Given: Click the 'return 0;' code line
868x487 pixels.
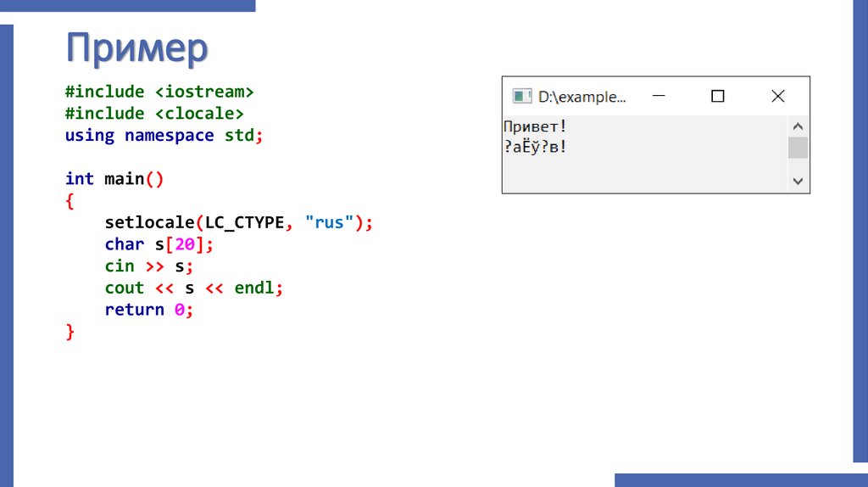Looking at the screenshot, I should point(149,310).
